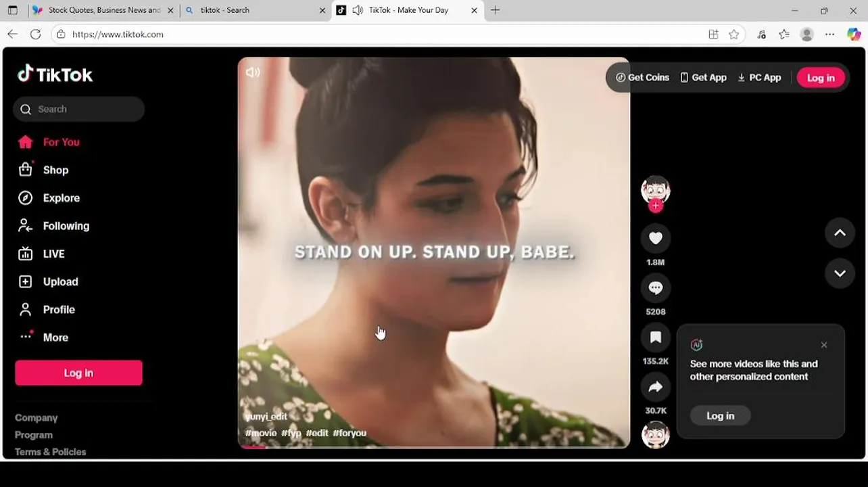This screenshot has height=487, width=868.
Task: Follow creator using red plus badge
Action: coord(656,206)
